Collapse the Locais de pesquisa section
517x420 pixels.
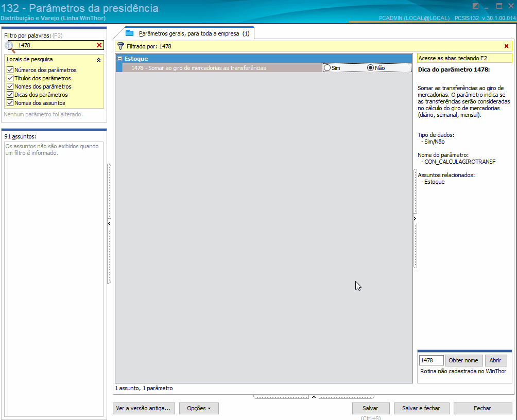point(98,60)
